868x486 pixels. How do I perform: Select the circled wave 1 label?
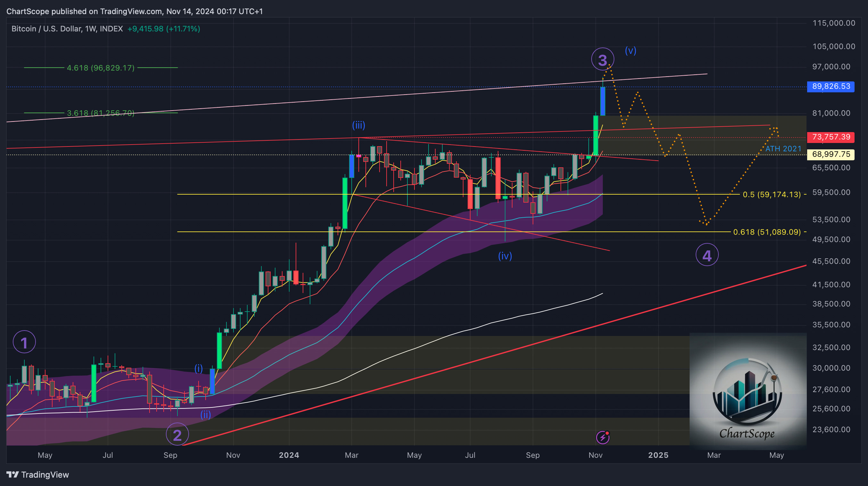[24, 342]
